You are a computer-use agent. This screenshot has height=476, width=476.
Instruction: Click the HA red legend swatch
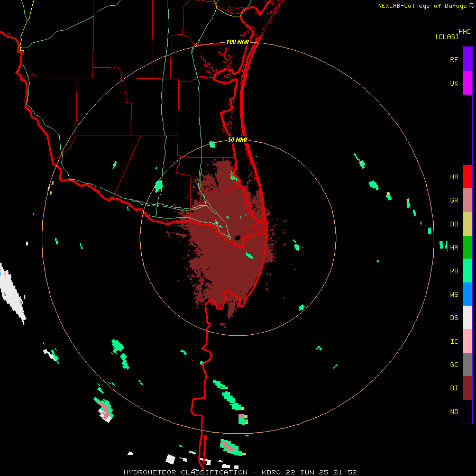[x=467, y=177]
